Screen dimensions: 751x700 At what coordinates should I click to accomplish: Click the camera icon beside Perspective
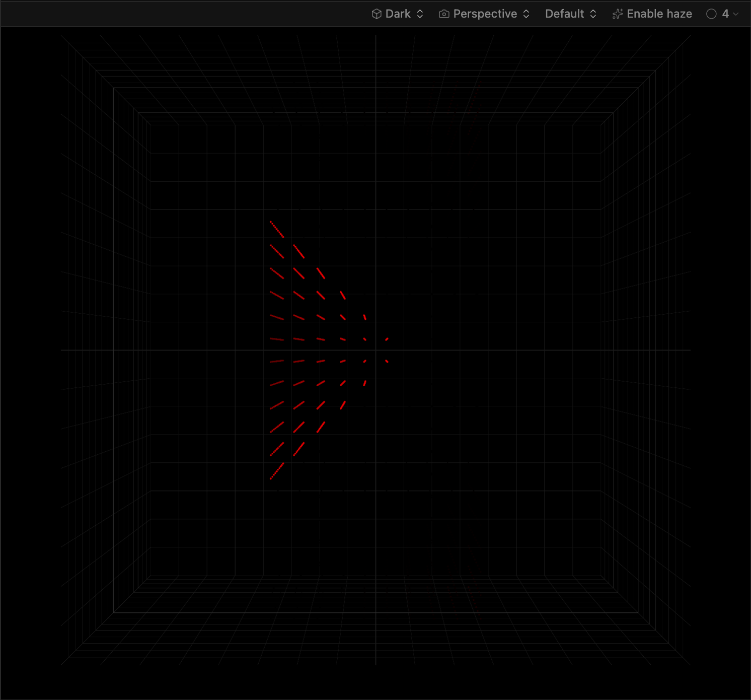(x=444, y=14)
